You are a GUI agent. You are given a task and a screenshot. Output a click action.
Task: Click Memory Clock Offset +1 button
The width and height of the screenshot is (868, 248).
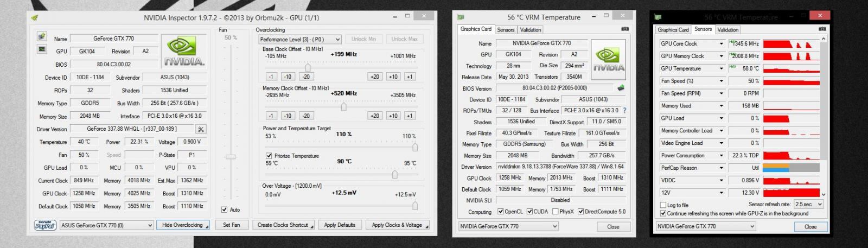[x=410, y=116]
